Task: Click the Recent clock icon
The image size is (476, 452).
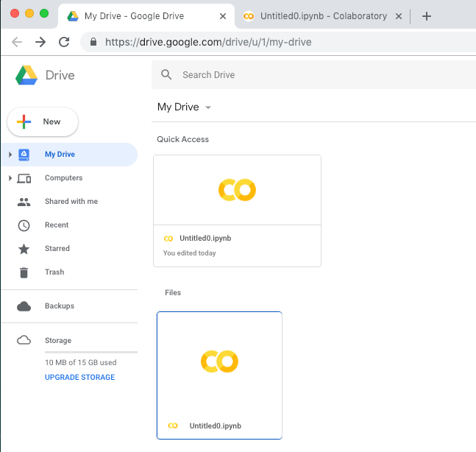Action: 24,225
